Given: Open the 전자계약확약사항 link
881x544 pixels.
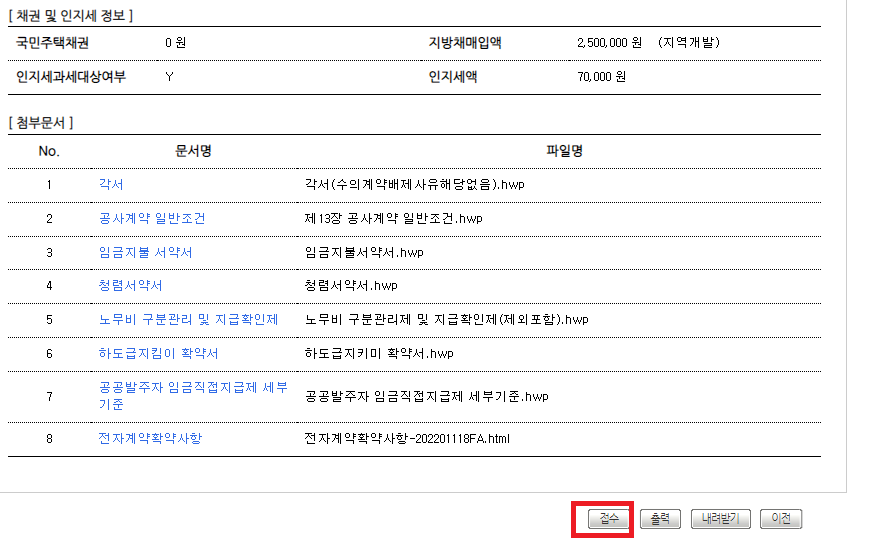Looking at the screenshot, I should 150,438.
